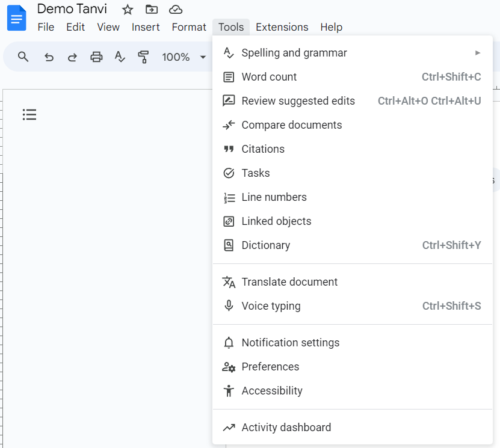Close the open Tools menu
The image size is (500, 448).
point(231,27)
